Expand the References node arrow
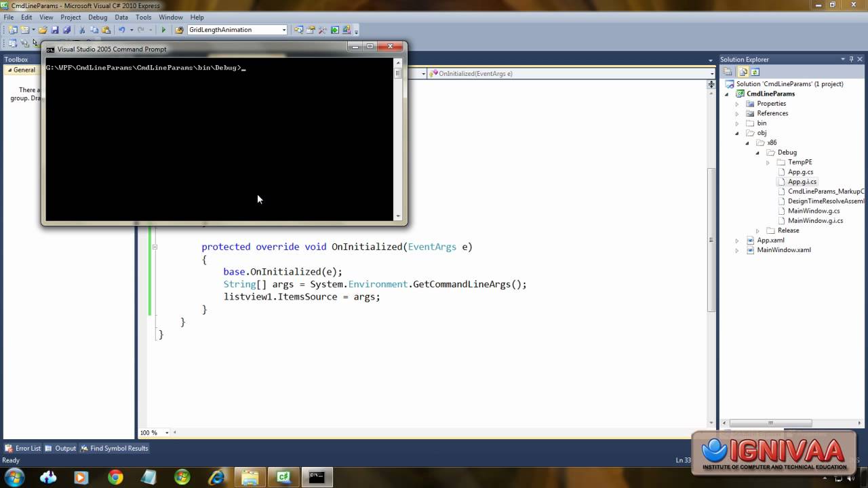Screen dimensions: 868x488 point(737,114)
